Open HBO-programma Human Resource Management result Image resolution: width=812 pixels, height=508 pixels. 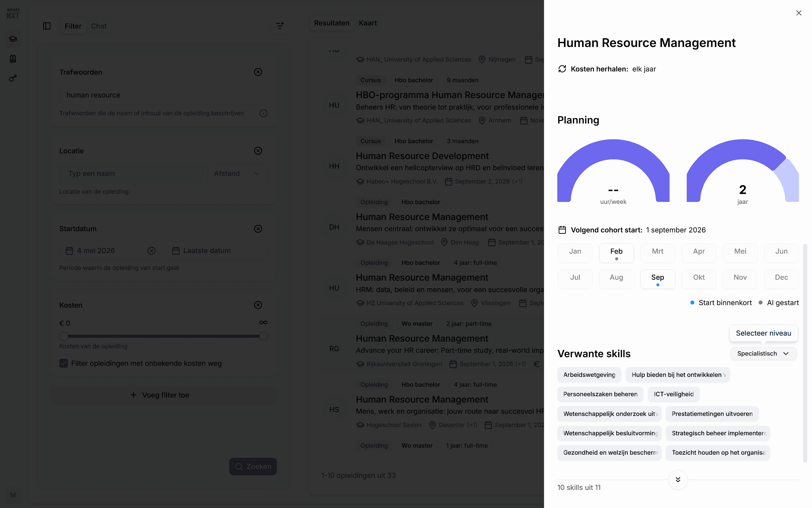[450, 95]
